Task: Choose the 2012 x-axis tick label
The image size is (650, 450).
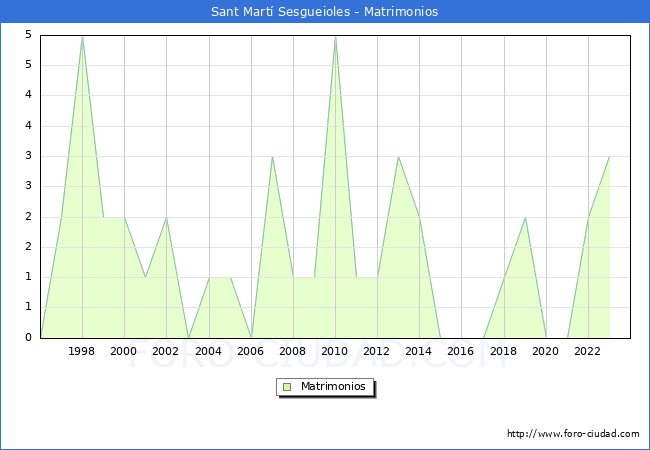Action: pyautogui.click(x=377, y=351)
